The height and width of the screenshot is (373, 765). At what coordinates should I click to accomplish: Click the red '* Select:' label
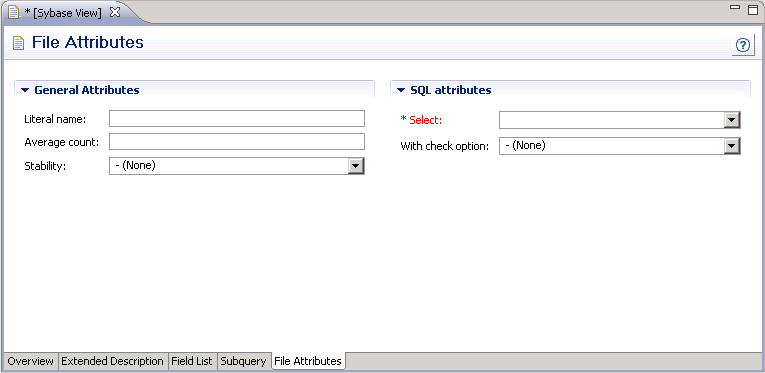point(421,120)
